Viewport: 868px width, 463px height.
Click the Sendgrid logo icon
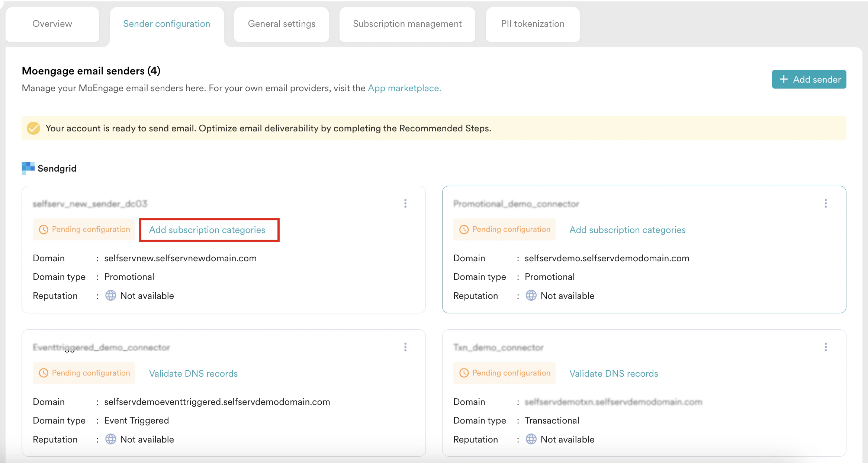coord(28,168)
